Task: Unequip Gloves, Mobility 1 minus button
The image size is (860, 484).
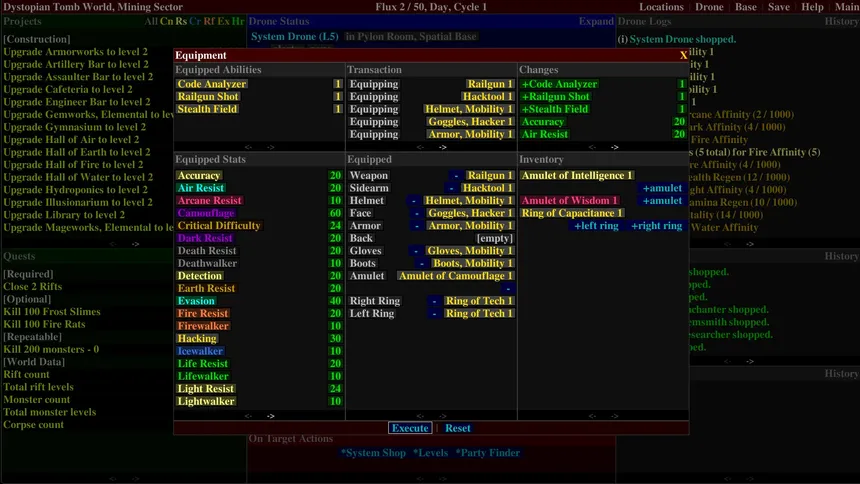Action: coord(416,251)
